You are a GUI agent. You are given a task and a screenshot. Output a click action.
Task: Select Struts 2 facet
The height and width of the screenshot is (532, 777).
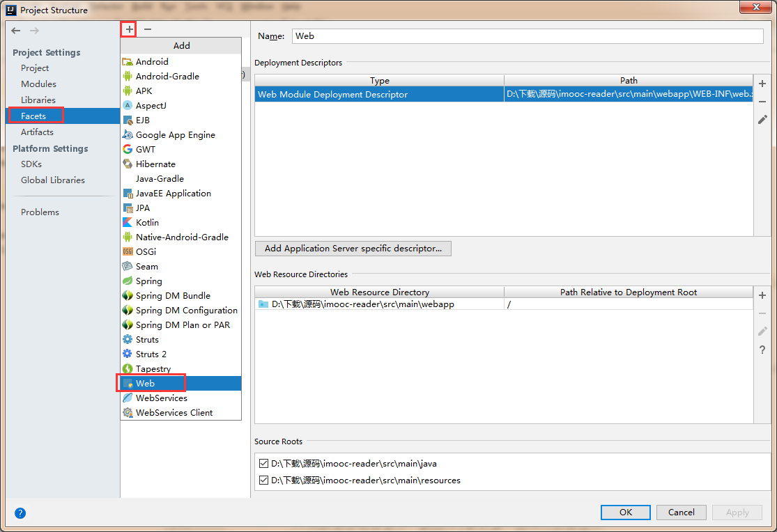tap(181, 354)
